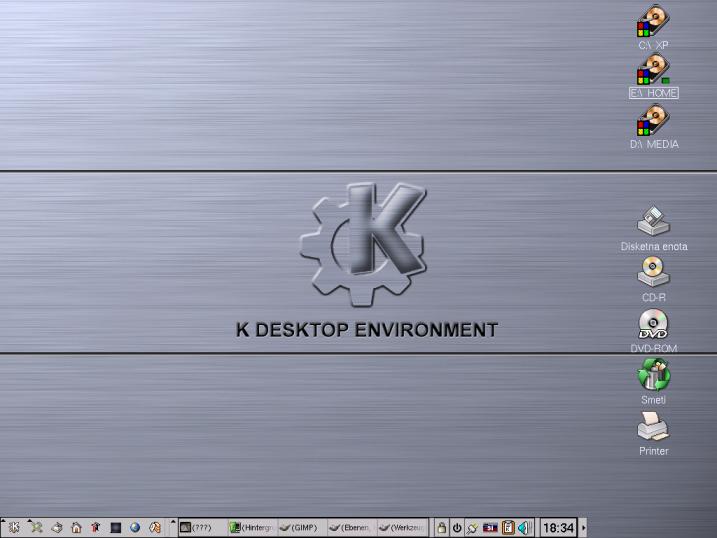Click the keyboard layout flag icon
Screen dimensions: 717x538
pyautogui.click(x=490, y=528)
